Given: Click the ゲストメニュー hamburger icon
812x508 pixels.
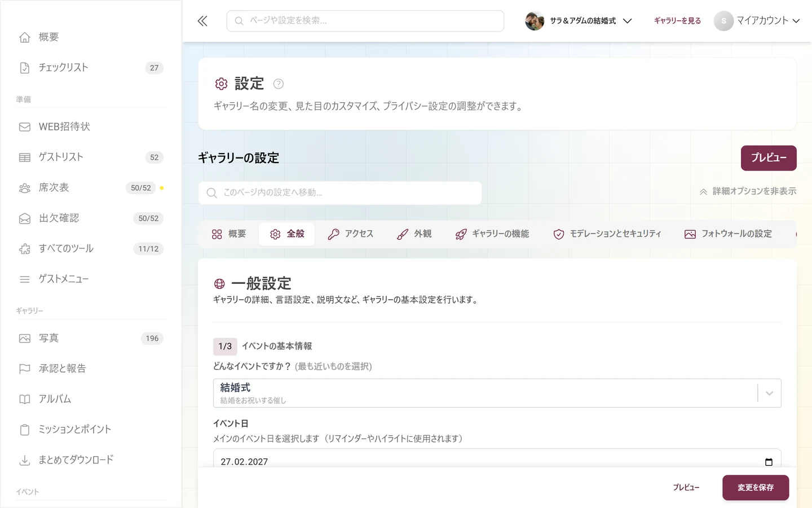Looking at the screenshot, I should click(x=25, y=279).
